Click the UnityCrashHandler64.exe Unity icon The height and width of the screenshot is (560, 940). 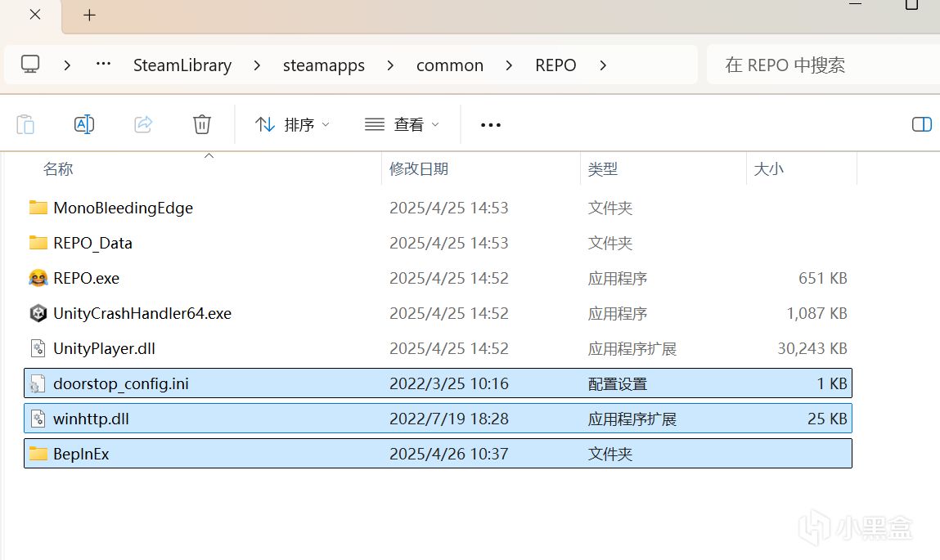point(38,313)
